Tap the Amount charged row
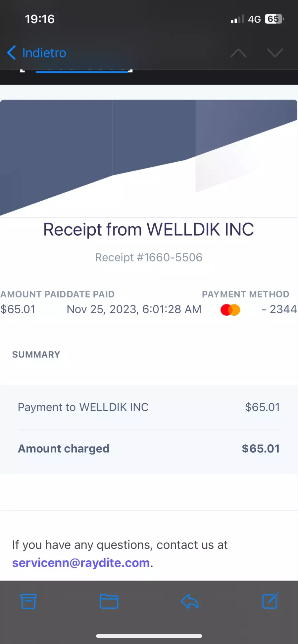This screenshot has width=298, height=644. 149,449
